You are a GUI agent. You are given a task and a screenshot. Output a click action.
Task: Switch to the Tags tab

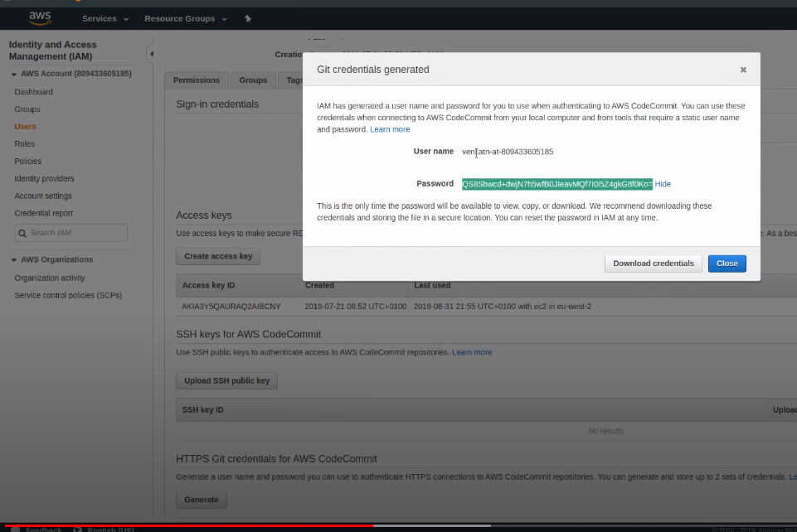[293, 80]
